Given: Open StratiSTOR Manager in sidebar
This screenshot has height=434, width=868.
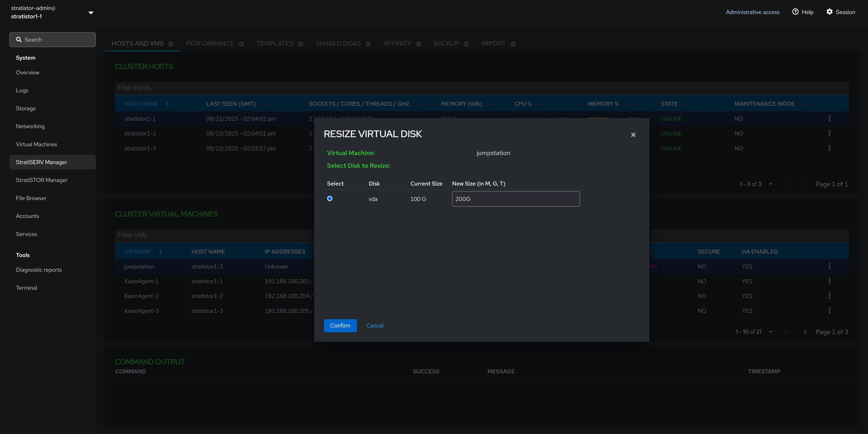Looking at the screenshot, I should tap(42, 180).
